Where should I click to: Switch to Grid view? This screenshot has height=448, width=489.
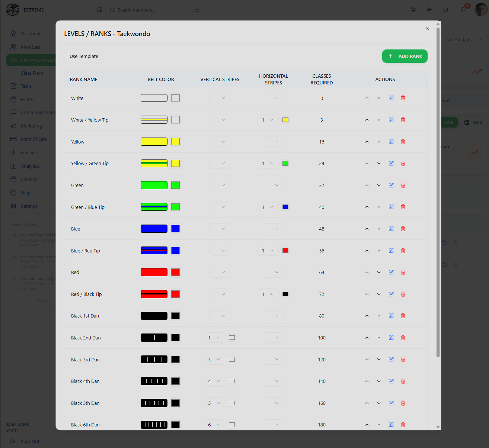pyautogui.click(x=473, y=122)
